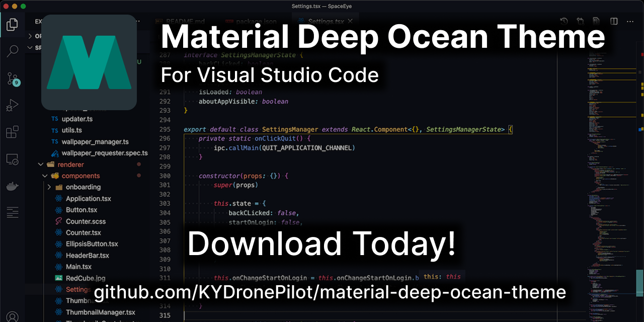Open the Remote Explorer view

13,159
